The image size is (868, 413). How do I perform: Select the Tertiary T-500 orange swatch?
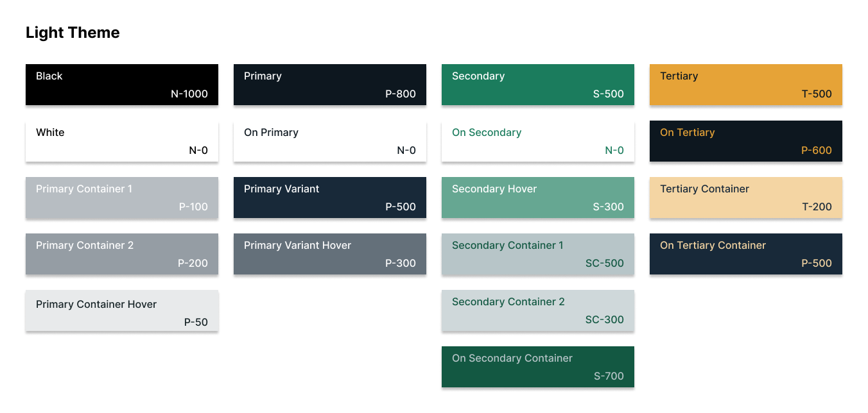[x=746, y=85]
